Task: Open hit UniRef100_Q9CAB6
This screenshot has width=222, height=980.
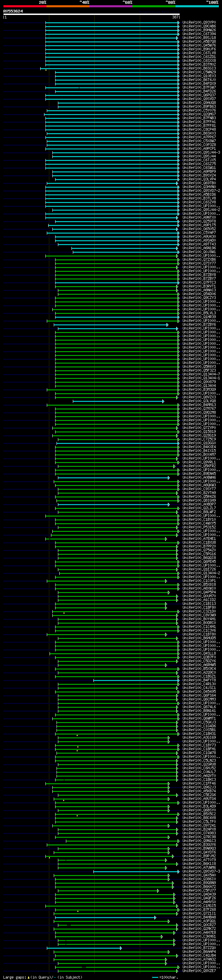Action: point(199,26)
